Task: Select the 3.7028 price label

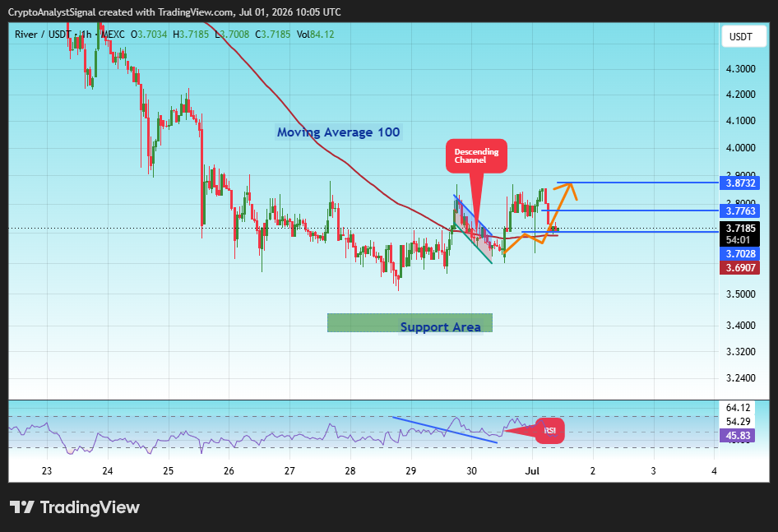Action: tap(740, 253)
